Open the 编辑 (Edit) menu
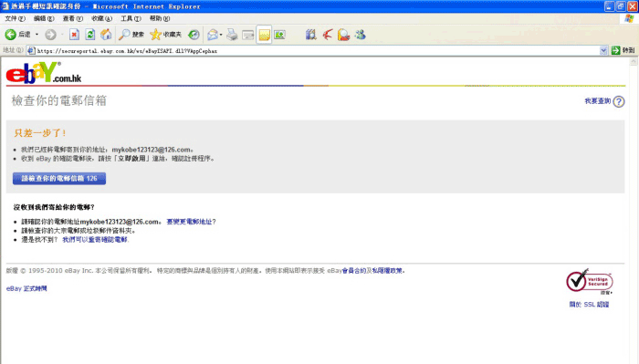Screen dimensions: 639x364 pos(44,18)
